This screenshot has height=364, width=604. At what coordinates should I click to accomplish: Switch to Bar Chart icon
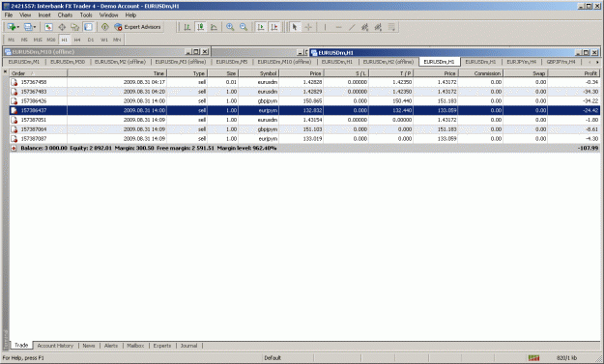(187, 27)
